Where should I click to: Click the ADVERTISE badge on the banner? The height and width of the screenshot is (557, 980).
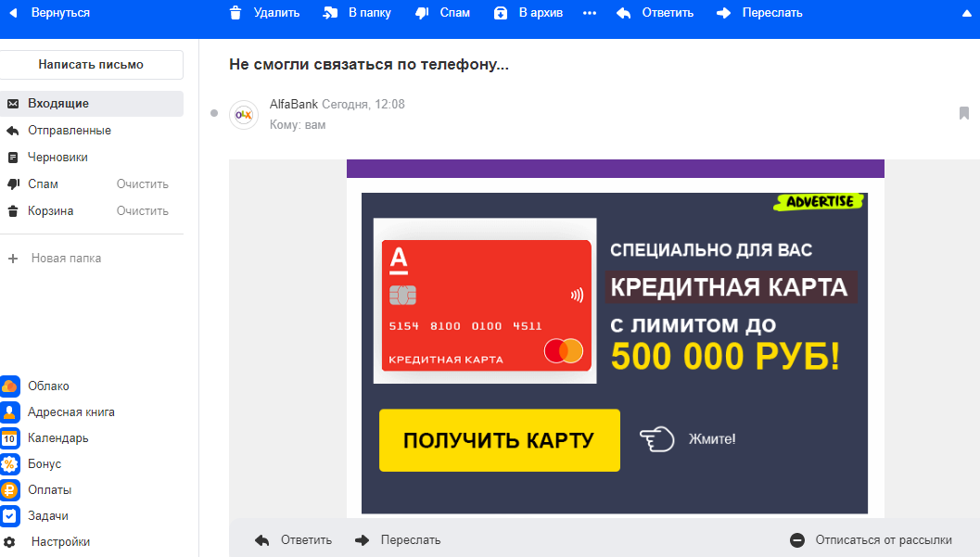[820, 202]
